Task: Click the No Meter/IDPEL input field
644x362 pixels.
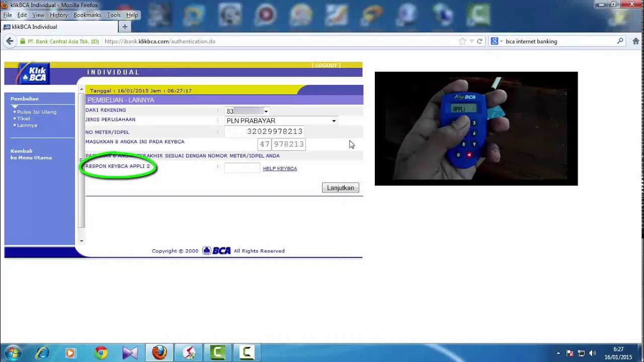Action: click(x=265, y=132)
